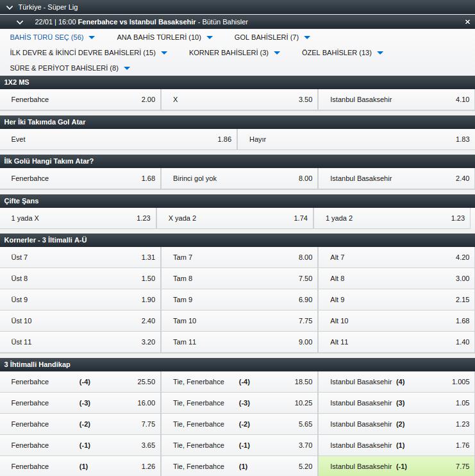Pick corners Tam 9 at 6.90
This screenshot has width=475, height=476.
(239, 300)
